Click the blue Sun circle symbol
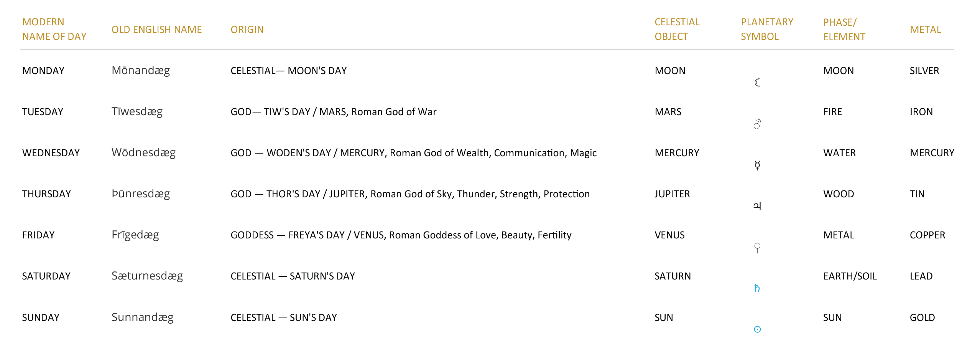This screenshot has height=349, width=980. click(757, 329)
